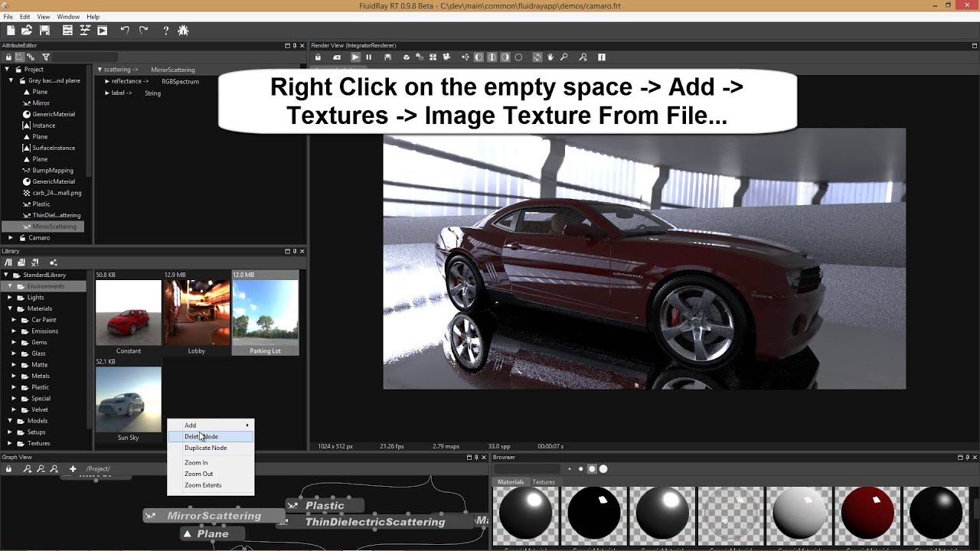Select the pan hand tool in Render View
Screen dimensions: 980x551
550,57
